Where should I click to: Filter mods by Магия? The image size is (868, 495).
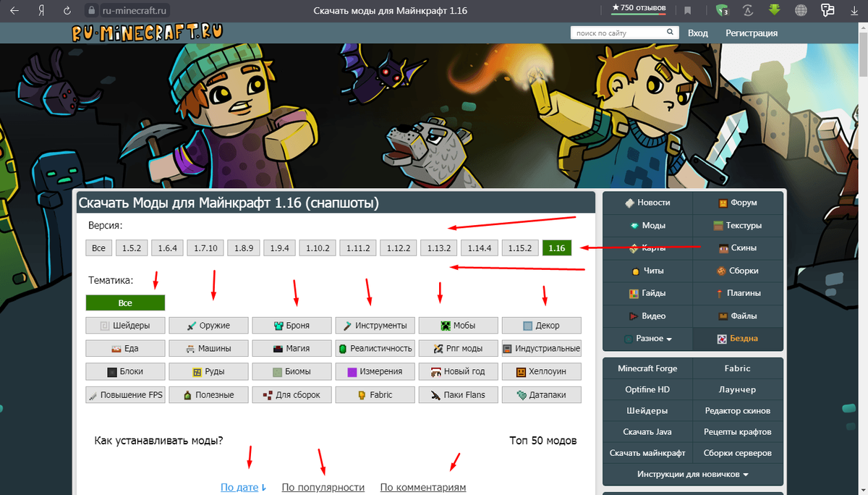pyautogui.click(x=292, y=348)
